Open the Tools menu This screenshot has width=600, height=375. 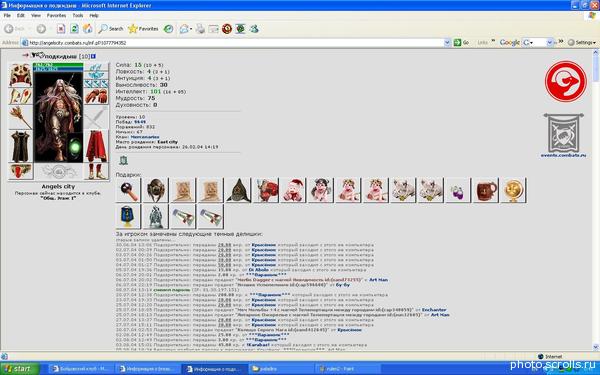78,15
